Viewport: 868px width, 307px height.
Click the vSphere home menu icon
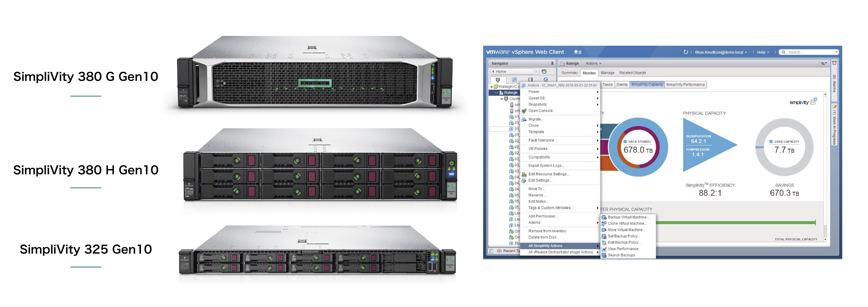578,52
